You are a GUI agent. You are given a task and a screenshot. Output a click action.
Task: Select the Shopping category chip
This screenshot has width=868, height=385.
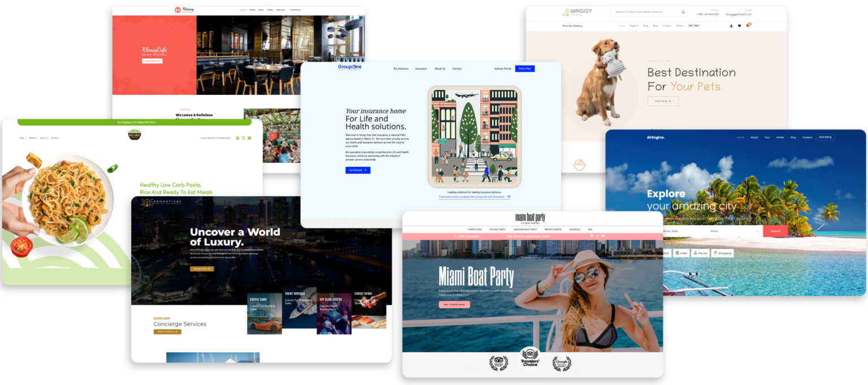point(722,253)
